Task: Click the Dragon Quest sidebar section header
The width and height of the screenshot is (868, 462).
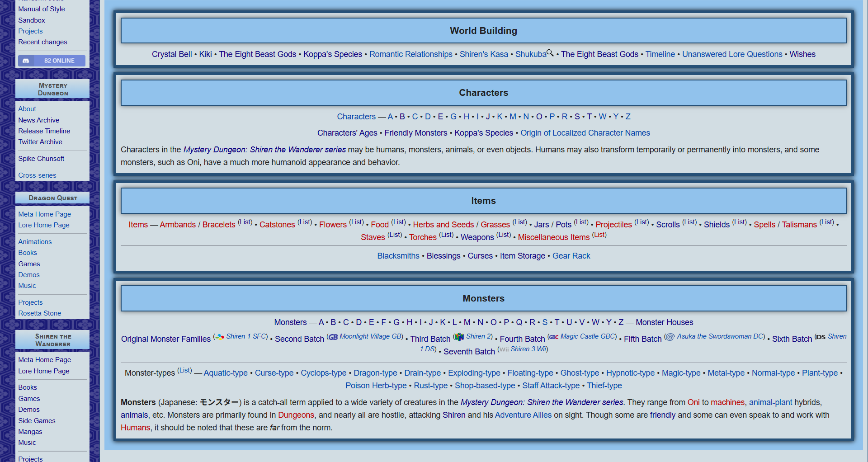Action: point(52,198)
